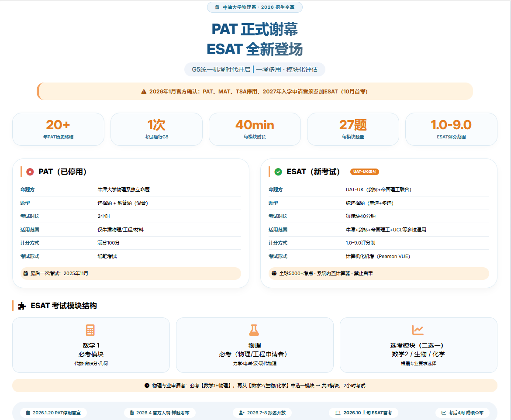This screenshot has width=511, height=420.
Task: Select the 2026.1.20 PAT停用官宣 timeline item
Action: [x=53, y=413]
